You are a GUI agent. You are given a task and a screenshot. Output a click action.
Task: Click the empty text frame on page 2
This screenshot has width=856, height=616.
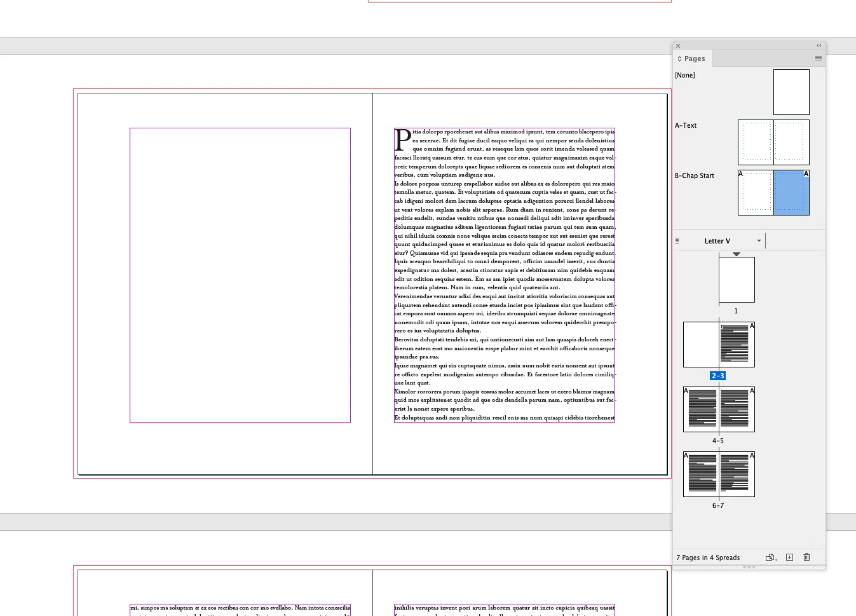tap(240, 275)
